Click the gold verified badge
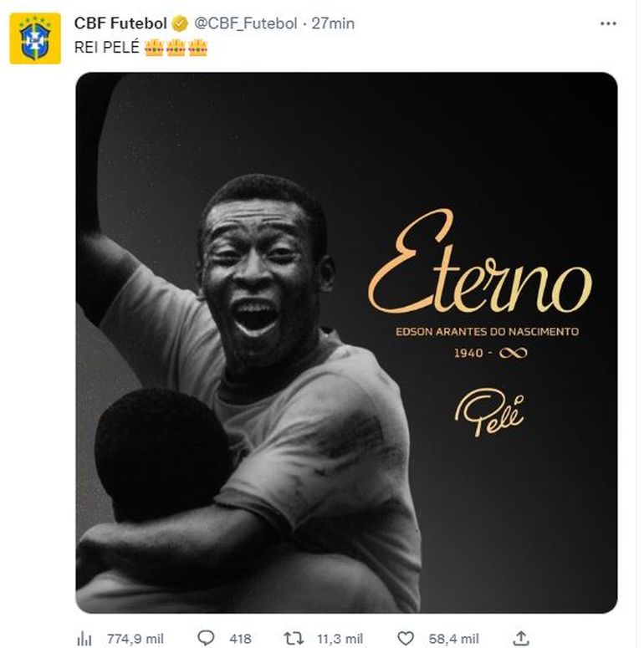The width and height of the screenshot is (644, 648). pos(180,23)
